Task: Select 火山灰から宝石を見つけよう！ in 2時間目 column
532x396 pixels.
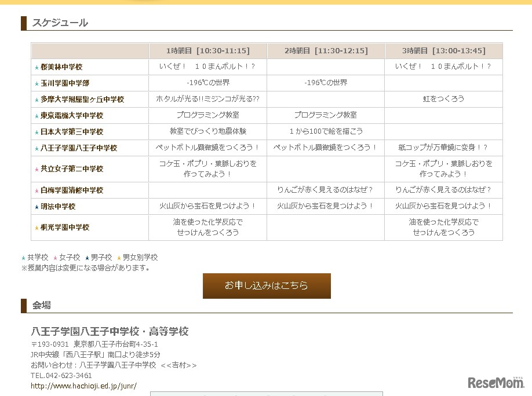Action: [326, 206]
